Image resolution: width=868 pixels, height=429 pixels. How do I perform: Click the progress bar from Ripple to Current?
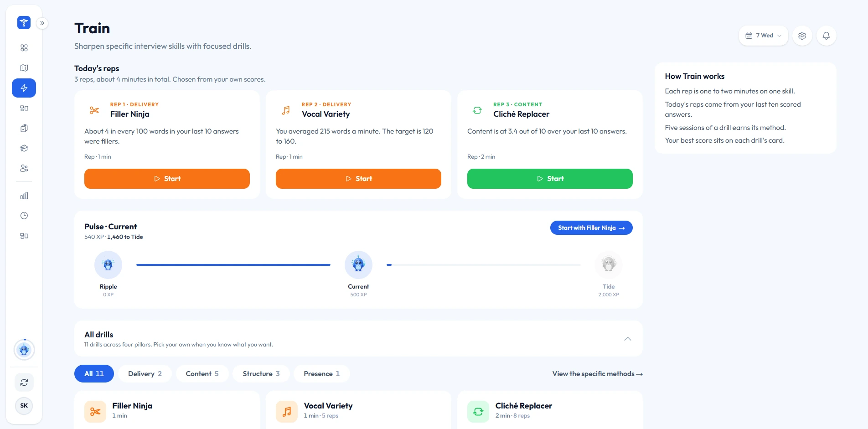coord(233,265)
